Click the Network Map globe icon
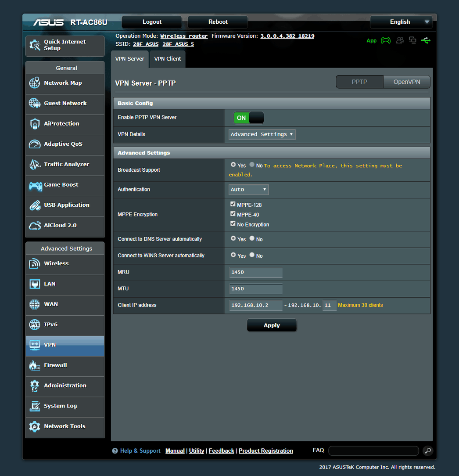The height and width of the screenshot is (476, 459). (35, 83)
